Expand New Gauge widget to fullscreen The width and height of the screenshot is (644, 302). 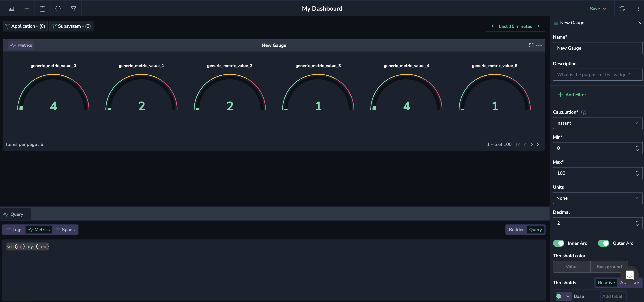tap(531, 45)
